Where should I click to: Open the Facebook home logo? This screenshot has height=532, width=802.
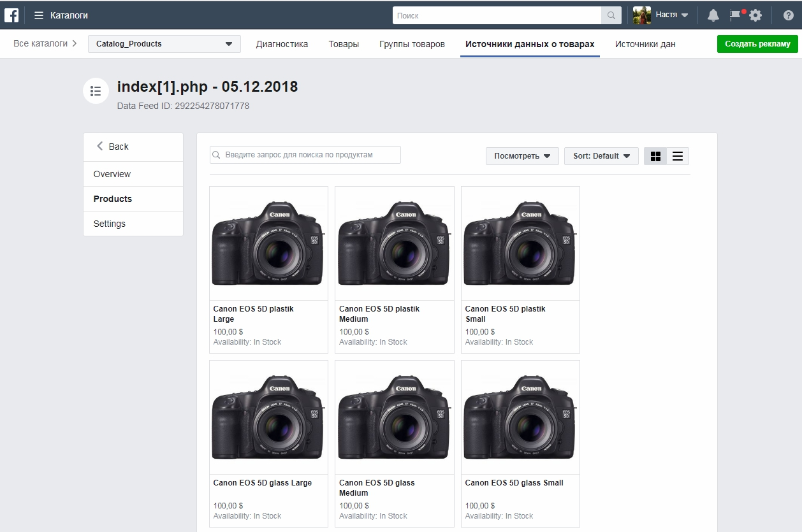12,15
